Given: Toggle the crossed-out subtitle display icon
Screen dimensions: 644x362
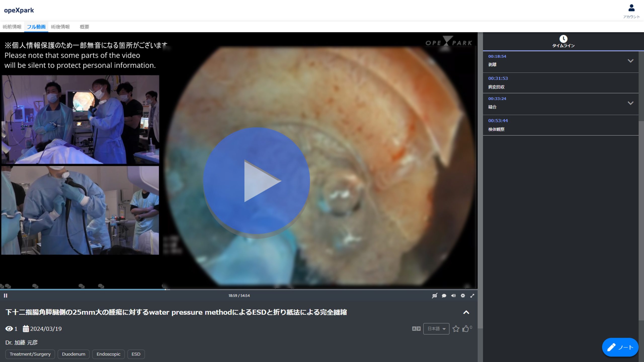Looking at the screenshot, I should [x=434, y=296].
